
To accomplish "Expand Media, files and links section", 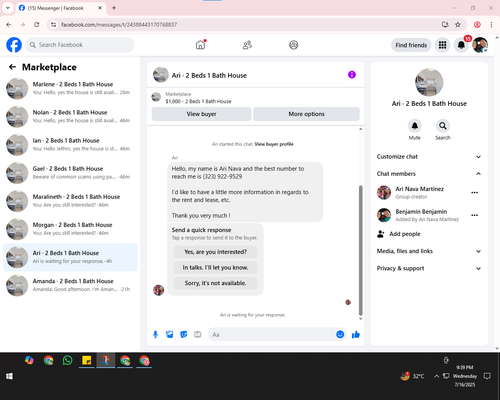I will [x=429, y=251].
